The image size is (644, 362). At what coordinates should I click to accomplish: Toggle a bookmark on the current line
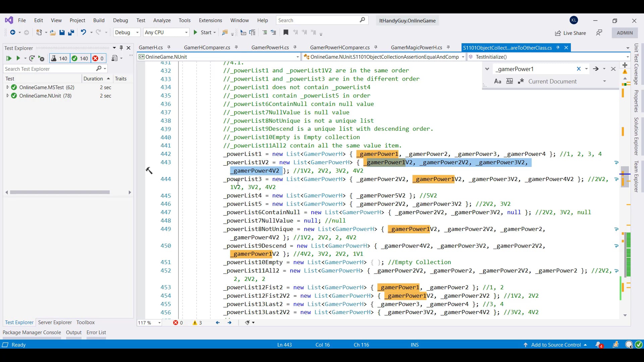286,32
